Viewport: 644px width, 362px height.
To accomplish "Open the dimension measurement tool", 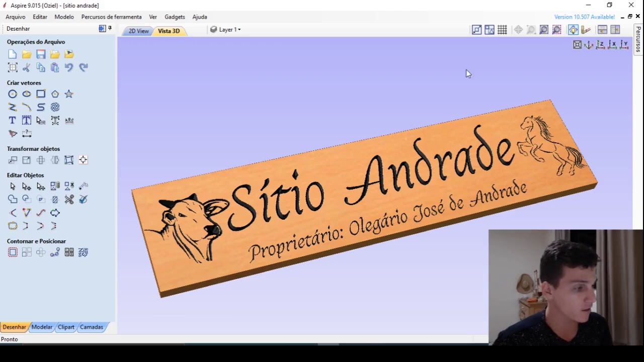I will [27, 134].
